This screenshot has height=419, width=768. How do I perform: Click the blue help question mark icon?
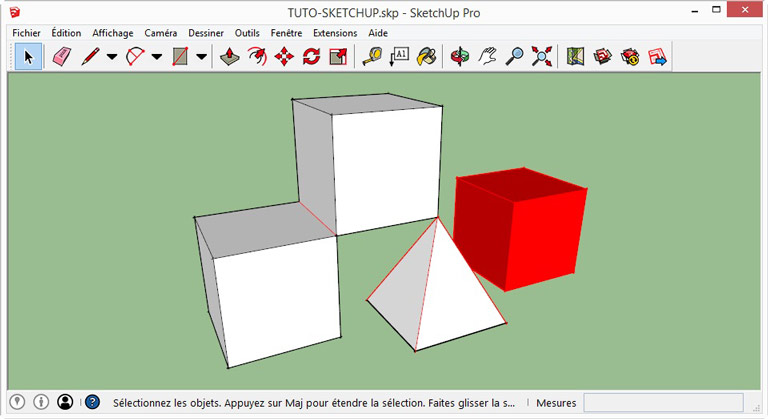point(93,402)
